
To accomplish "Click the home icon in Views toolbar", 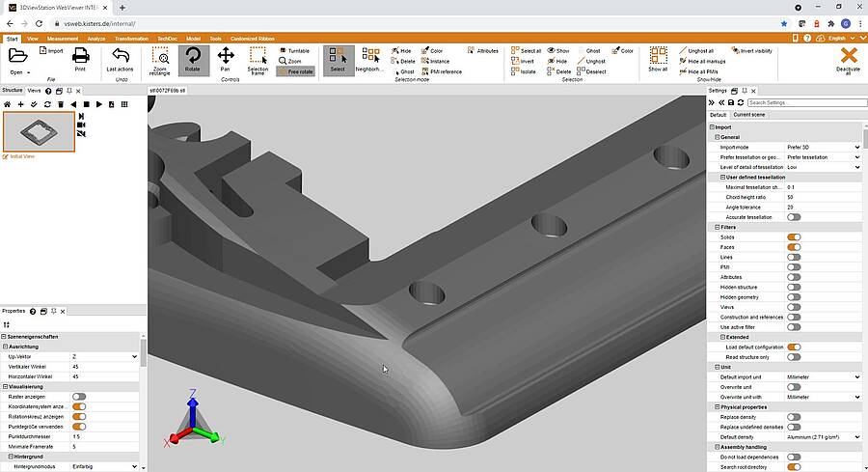I will tap(7, 104).
